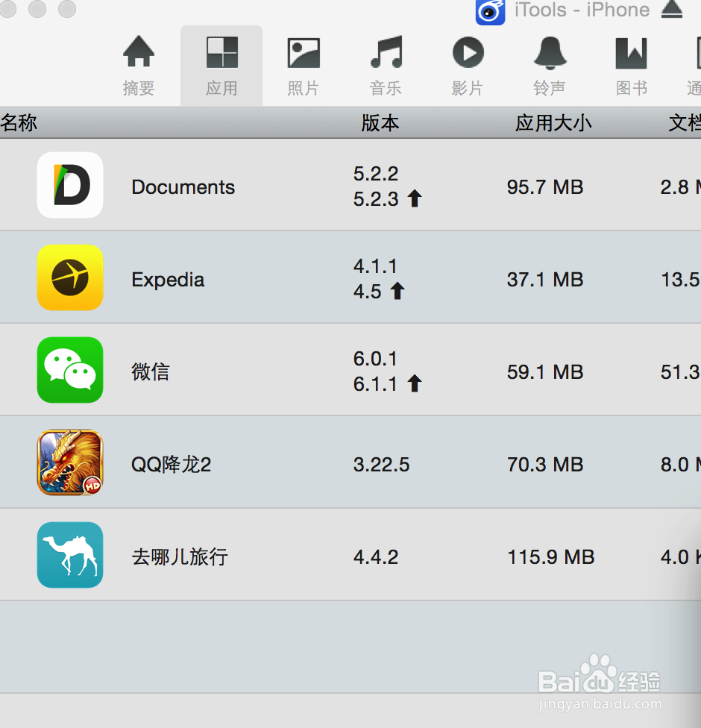Image resolution: width=701 pixels, height=728 pixels.
Task: Click 微信 current version 6.0.1
Action: coord(376,359)
